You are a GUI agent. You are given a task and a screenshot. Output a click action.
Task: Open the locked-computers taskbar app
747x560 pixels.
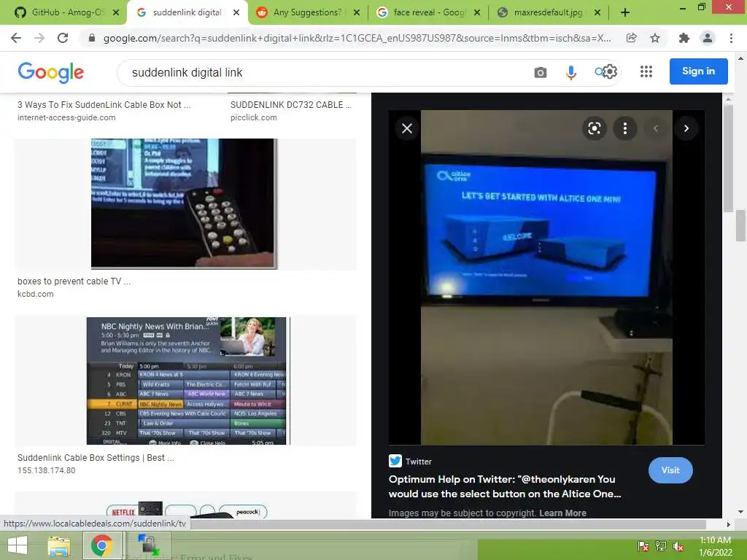click(x=147, y=545)
